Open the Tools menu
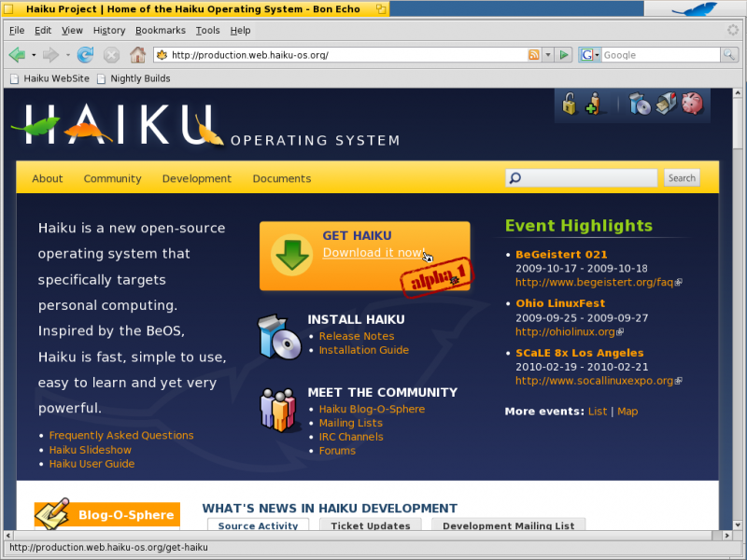The width and height of the screenshot is (747, 560). pos(207,31)
